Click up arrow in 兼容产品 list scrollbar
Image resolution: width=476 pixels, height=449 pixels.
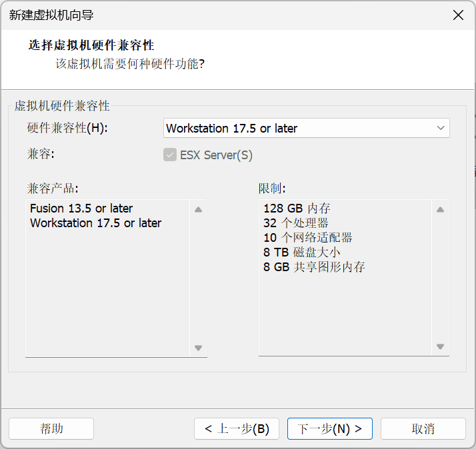(198, 209)
